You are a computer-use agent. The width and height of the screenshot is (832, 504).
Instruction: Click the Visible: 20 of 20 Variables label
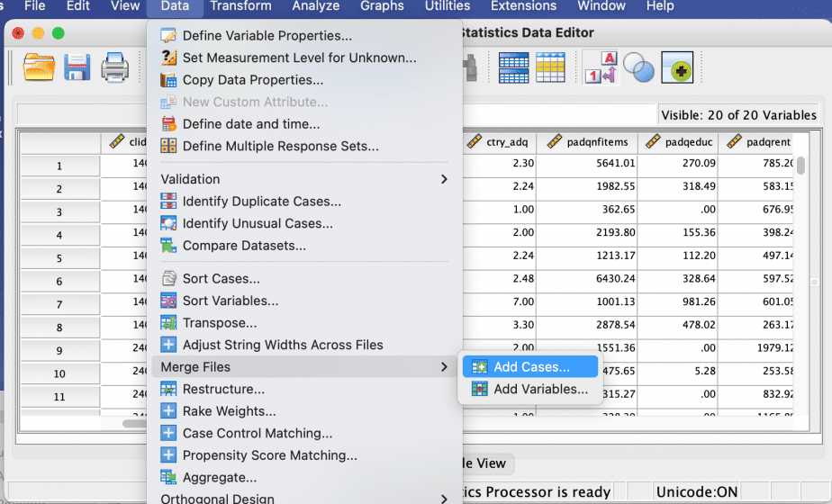pos(738,115)
